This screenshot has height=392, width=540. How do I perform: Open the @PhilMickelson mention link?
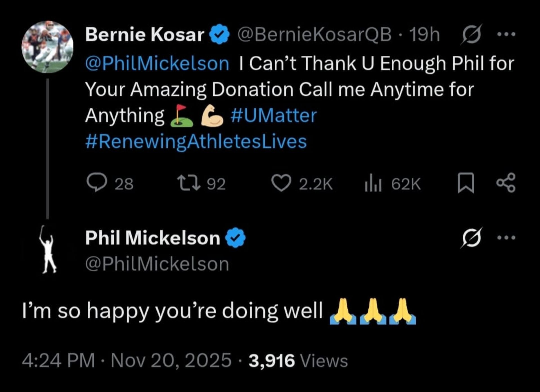click(x=157, y=63)
